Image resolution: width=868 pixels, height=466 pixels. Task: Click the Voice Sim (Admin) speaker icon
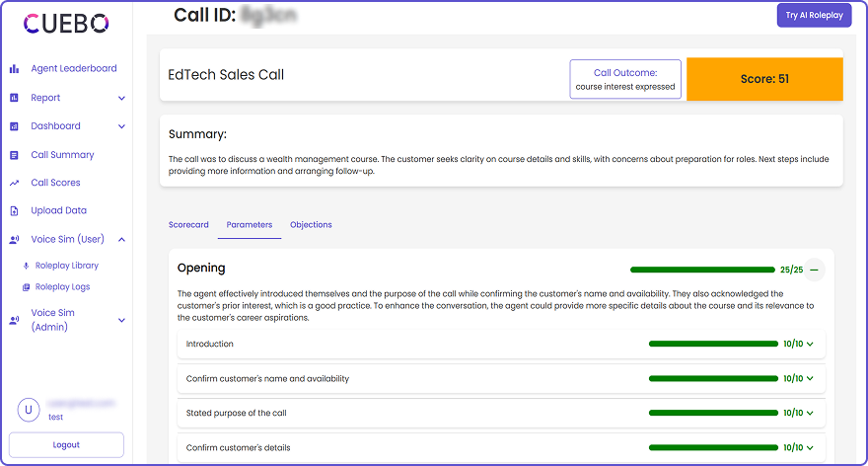click(15, 320)
